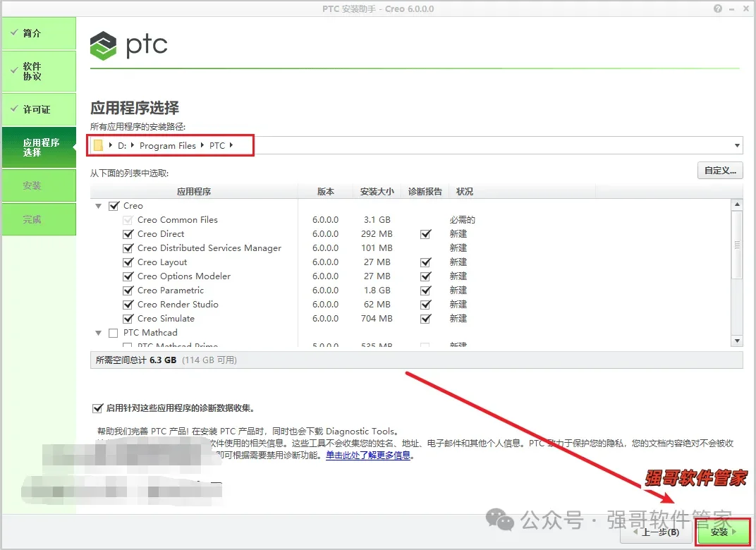Toggle diagnostic report for Creo Direct
756x550 pixels.
425,234
